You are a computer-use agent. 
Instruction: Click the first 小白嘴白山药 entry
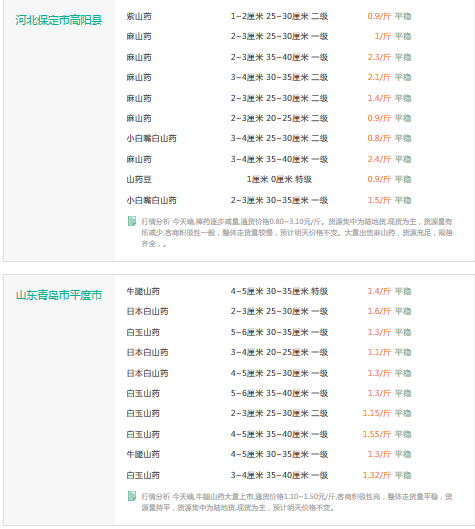click(x=151, y=138)
